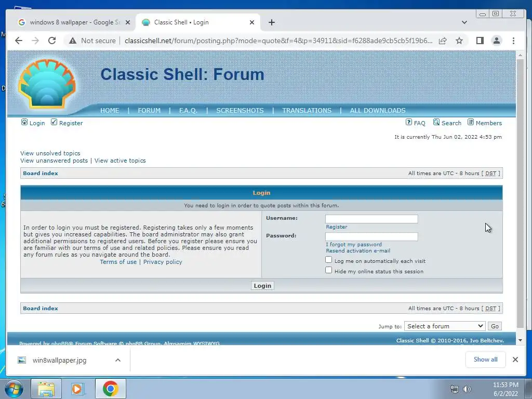Open the Chrome three-dot menu
This screenshot has width=532, height=399.
(513, 41)
